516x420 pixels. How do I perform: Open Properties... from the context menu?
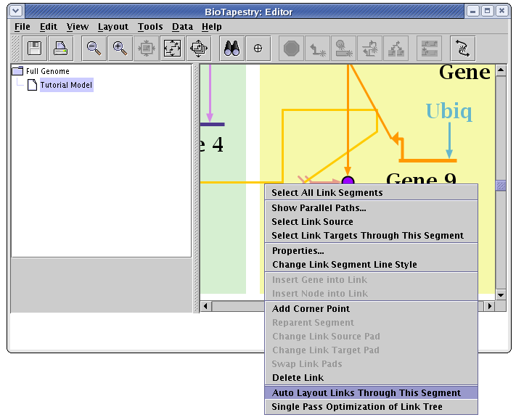point(298,250)
